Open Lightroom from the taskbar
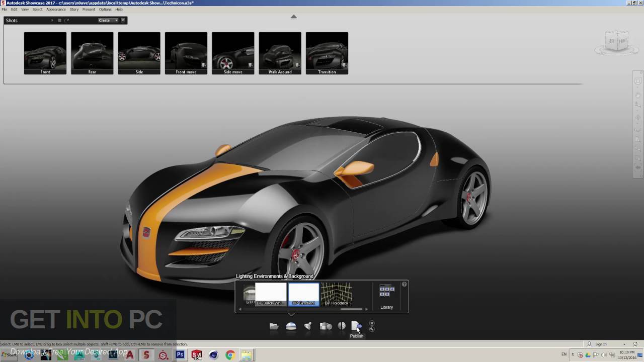 pos(113,355)
